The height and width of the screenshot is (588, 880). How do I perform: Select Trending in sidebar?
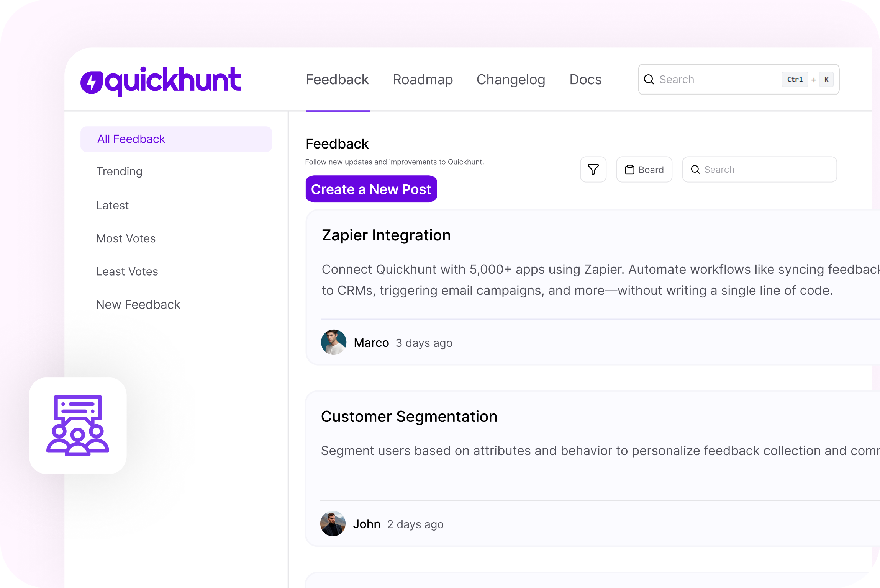(119, 171)
